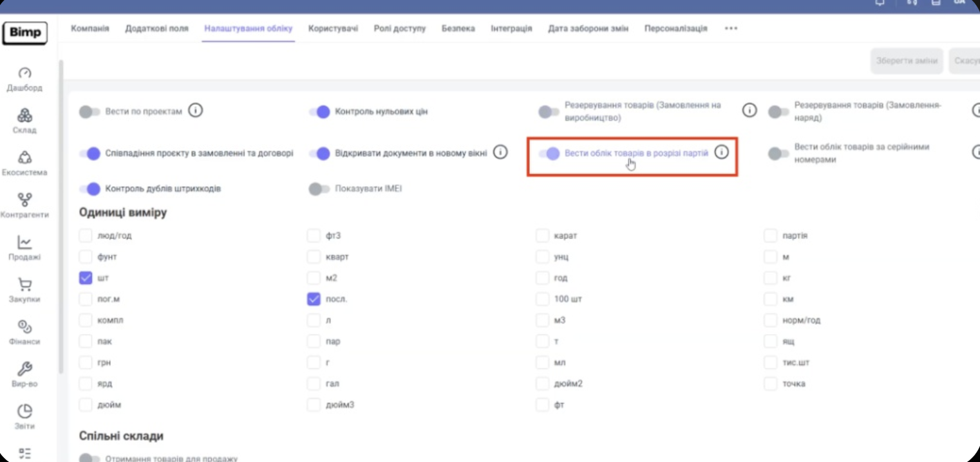Click the Bimp logo
This screenshot has width=980, height=462.
pyautogui.click(x=24, y=33)
